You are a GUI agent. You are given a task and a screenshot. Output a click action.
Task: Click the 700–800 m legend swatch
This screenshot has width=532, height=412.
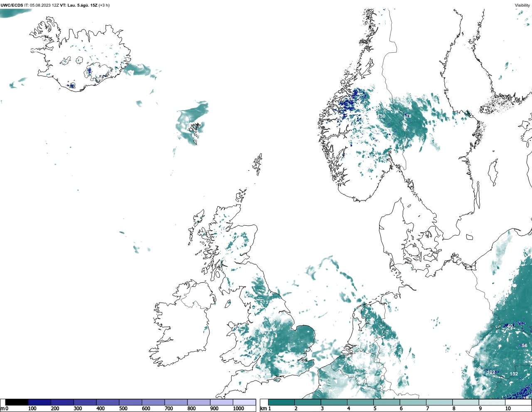point(176,402)
